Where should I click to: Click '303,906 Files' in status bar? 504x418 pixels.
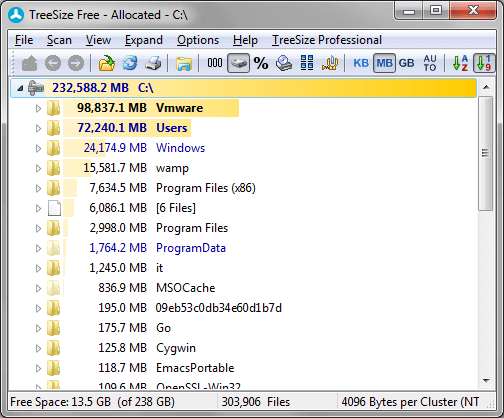click(x=256, y=402)
